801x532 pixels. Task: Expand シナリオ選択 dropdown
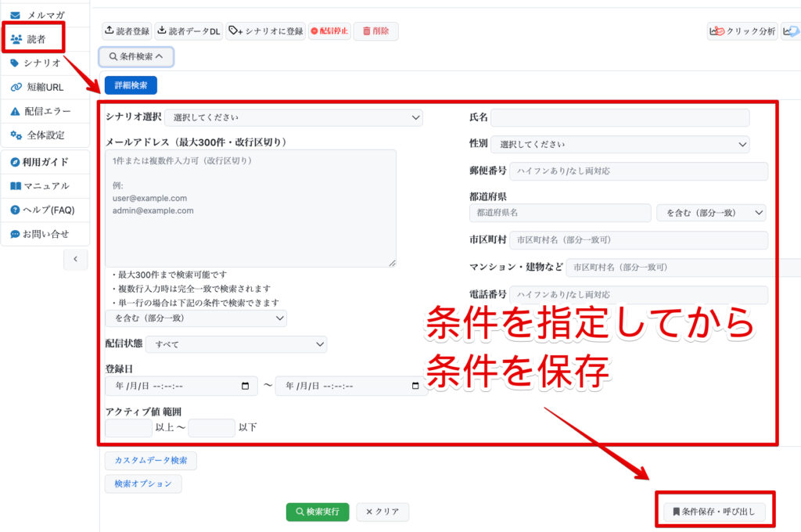293,117
